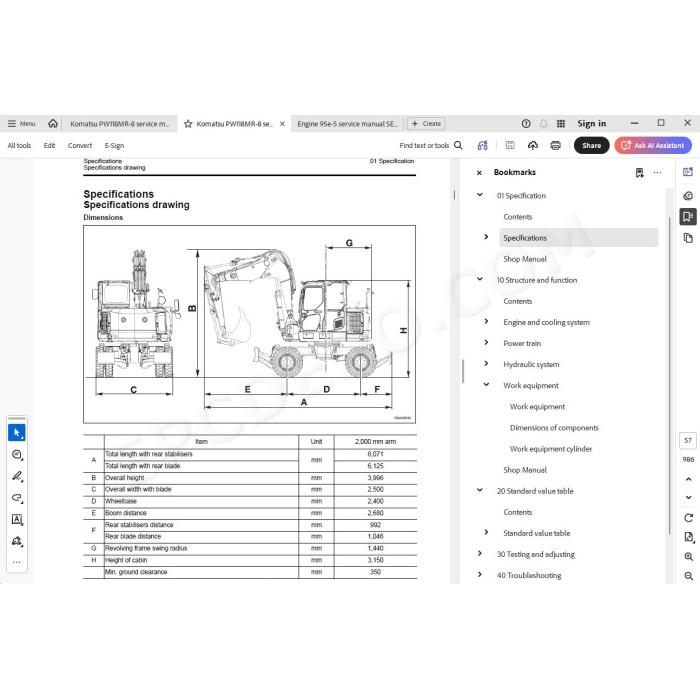Viewport: 700px width, 700px height.
Task: Click the add bookmark icon
Action: point(640,172)
